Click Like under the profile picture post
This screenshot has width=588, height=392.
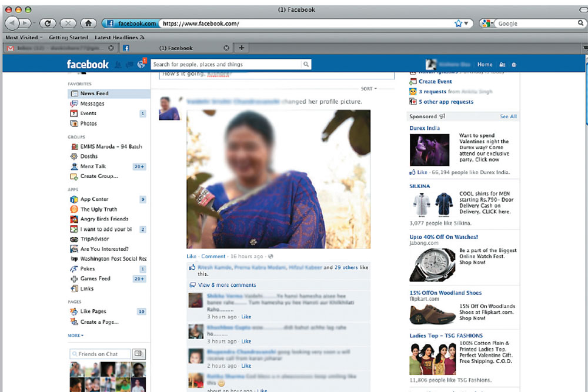click(x=191, y=256)
